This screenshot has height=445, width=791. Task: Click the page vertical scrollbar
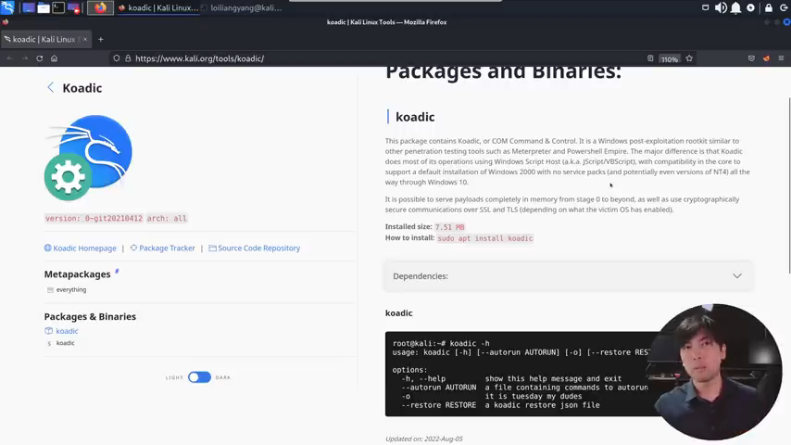788,186
